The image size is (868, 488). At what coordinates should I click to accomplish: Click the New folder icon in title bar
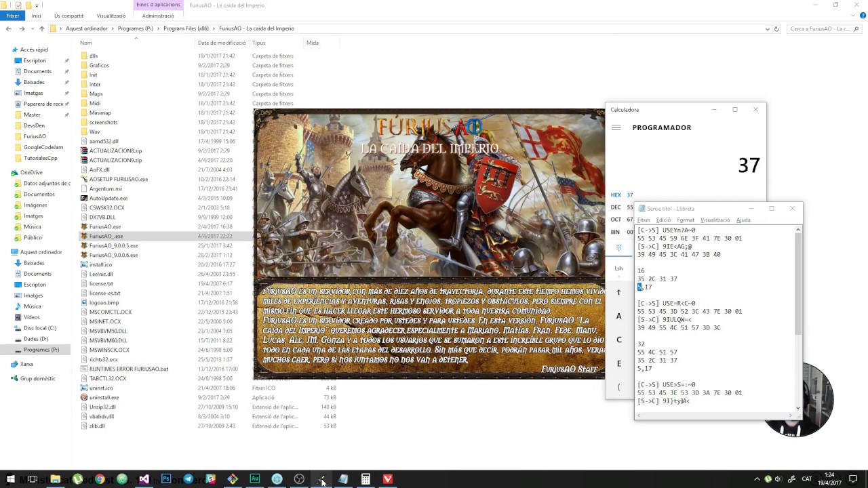tap(29, 5)
